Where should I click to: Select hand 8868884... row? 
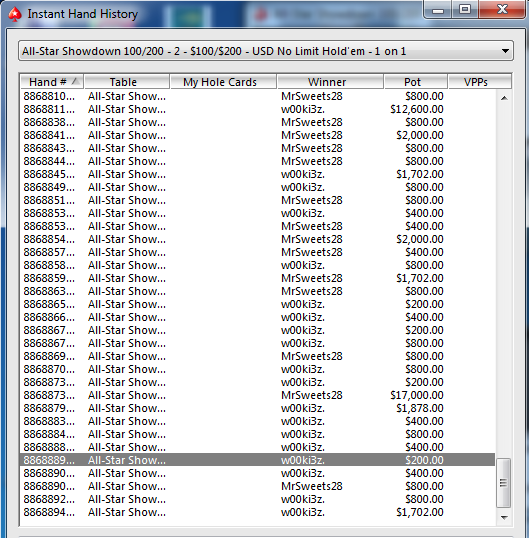257,434
